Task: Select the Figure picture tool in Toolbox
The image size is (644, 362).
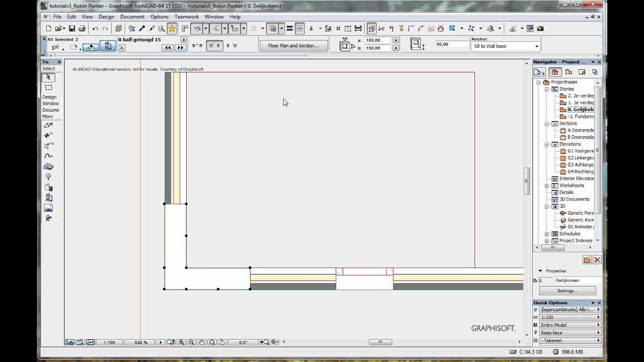Action: click(x=48, y=208)
